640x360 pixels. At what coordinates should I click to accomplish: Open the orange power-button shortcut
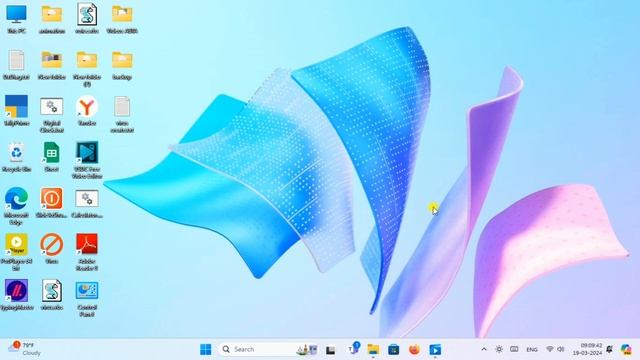pyautogui.click(x=51, y=202)
